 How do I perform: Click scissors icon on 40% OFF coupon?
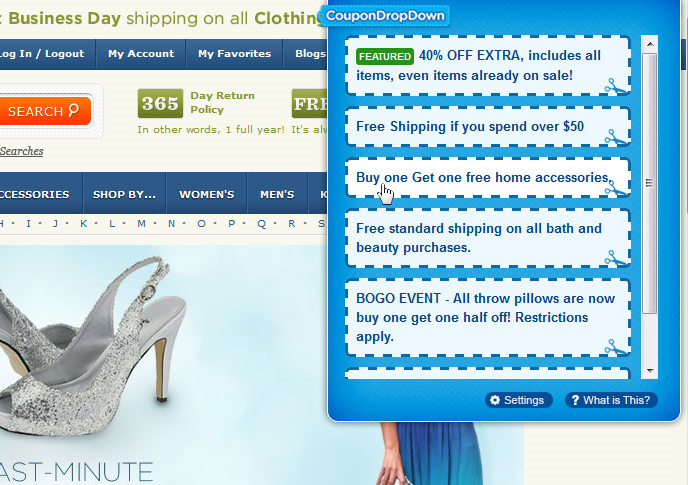pyautogui.click(x=616, y=86)
